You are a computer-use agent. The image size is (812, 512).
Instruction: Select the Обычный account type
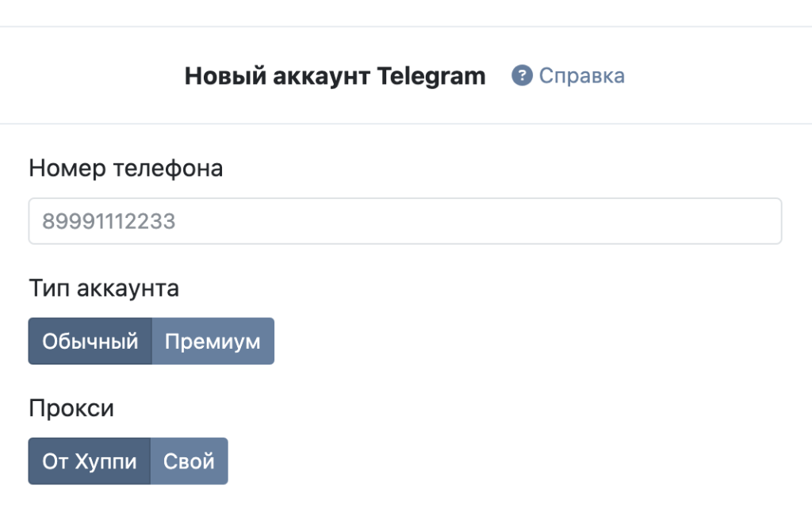[x=90, y=342]
